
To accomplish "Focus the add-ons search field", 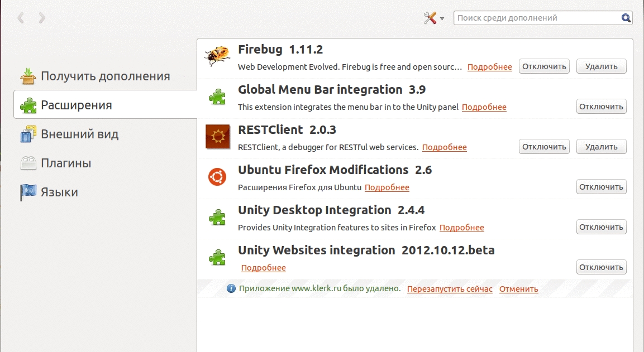I will coord(542,18).
